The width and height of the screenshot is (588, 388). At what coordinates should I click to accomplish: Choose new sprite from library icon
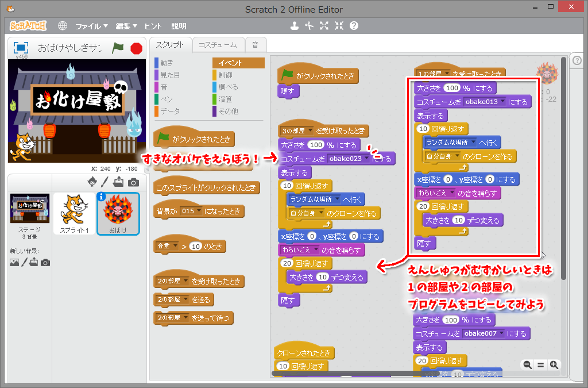tap(92, 182)
